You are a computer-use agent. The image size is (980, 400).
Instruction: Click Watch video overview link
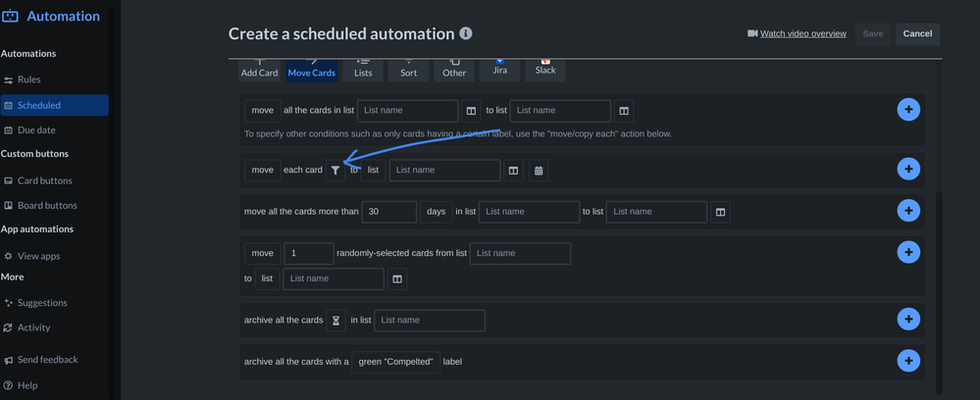pyautogui.click(x=803, y=33)
